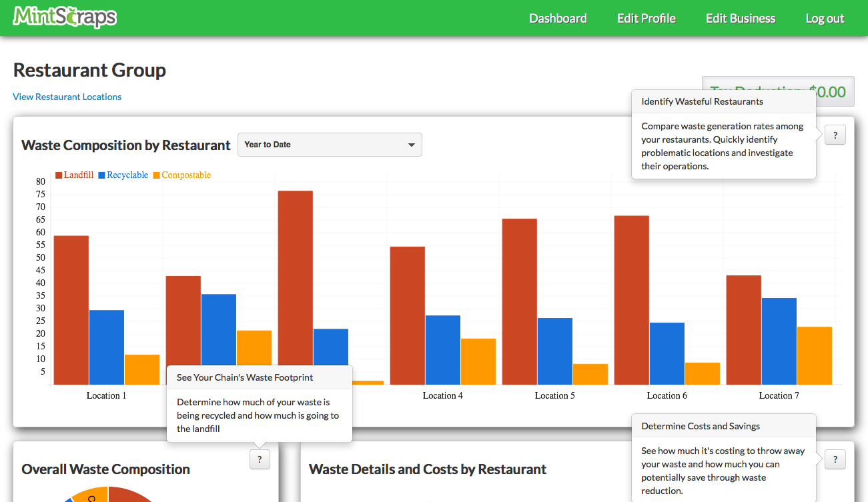
Task: Toggle the Compostable legend entry
Action: (182, 175)
